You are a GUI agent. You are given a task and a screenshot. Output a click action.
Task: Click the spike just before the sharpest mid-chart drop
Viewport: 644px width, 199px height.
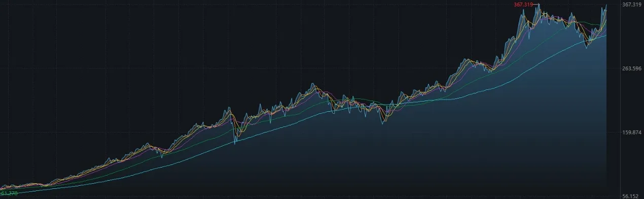[230, 107]
